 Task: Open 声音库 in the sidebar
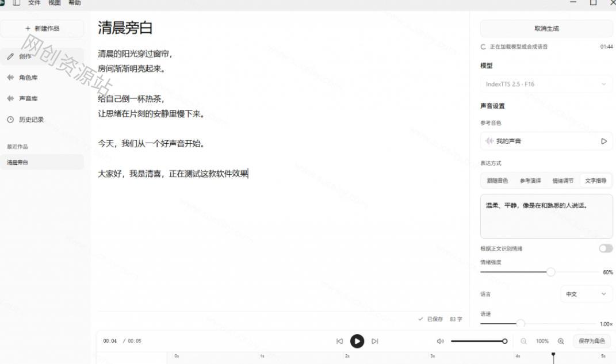(42, 98)
